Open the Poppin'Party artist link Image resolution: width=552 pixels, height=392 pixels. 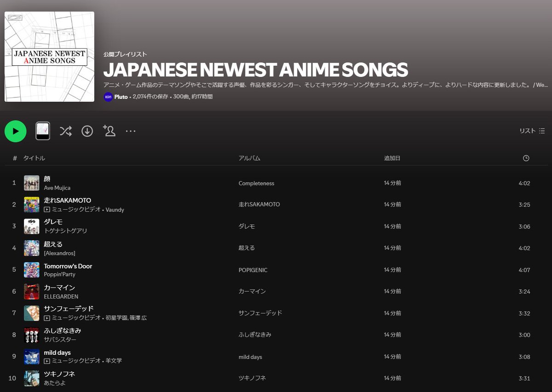tap(59, 274)
